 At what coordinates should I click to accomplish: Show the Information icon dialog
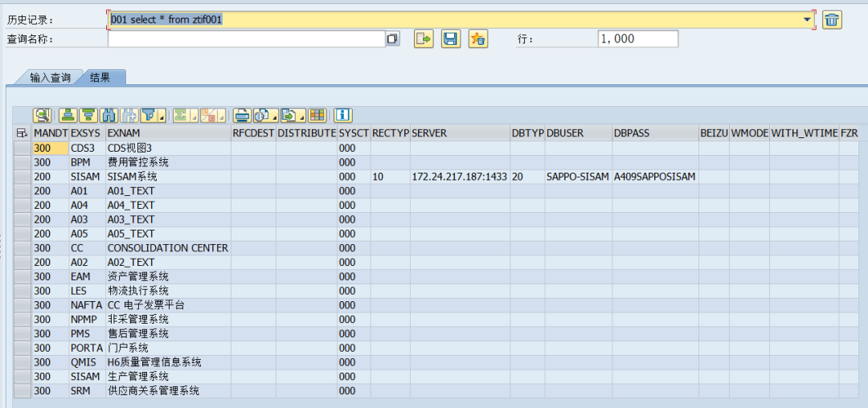click(x=343, y=115)
